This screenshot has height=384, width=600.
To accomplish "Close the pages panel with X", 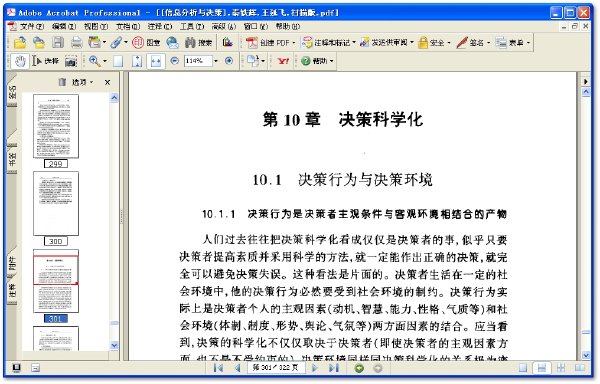I will coord(108,82).
